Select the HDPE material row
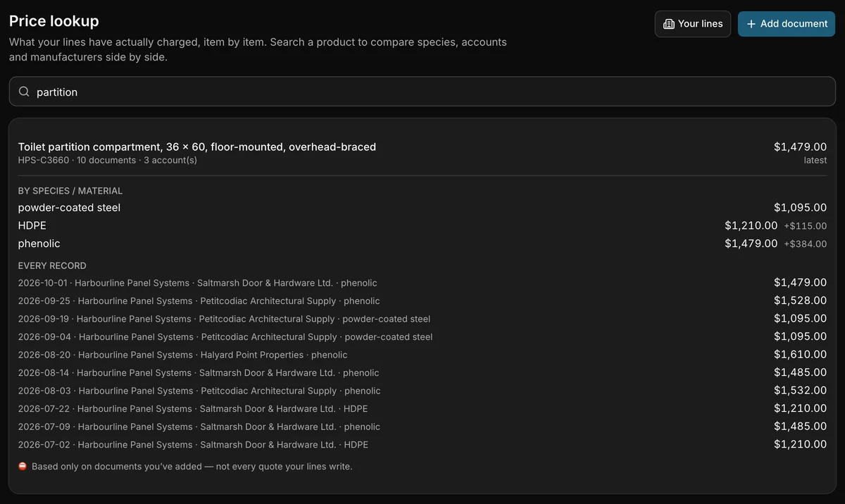845x504 pixels. point(423,226)
